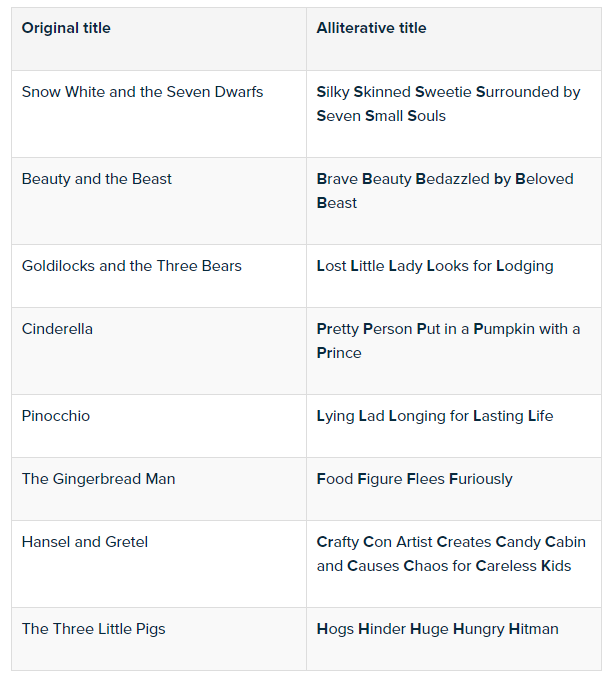The width and height of the screenshot is (615, 679).
Task: Select 'Goldilocks and the Three Bears' cell
Action: coord(132,266)
